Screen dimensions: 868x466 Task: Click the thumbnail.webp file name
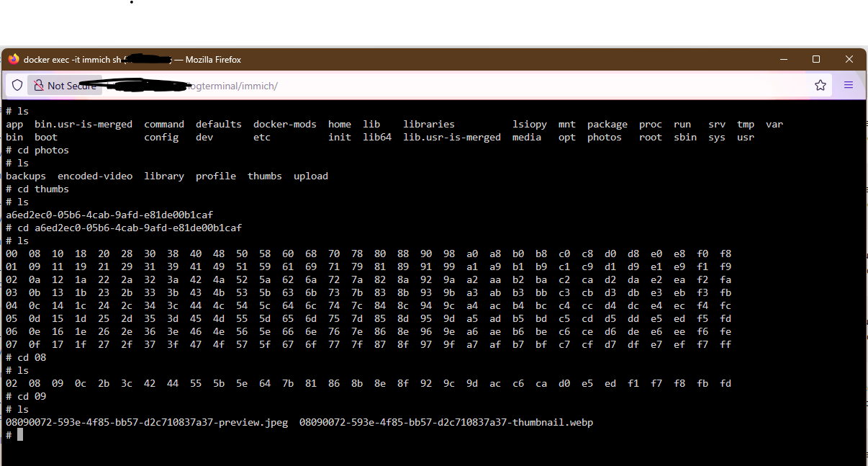[x=446, y=423]
